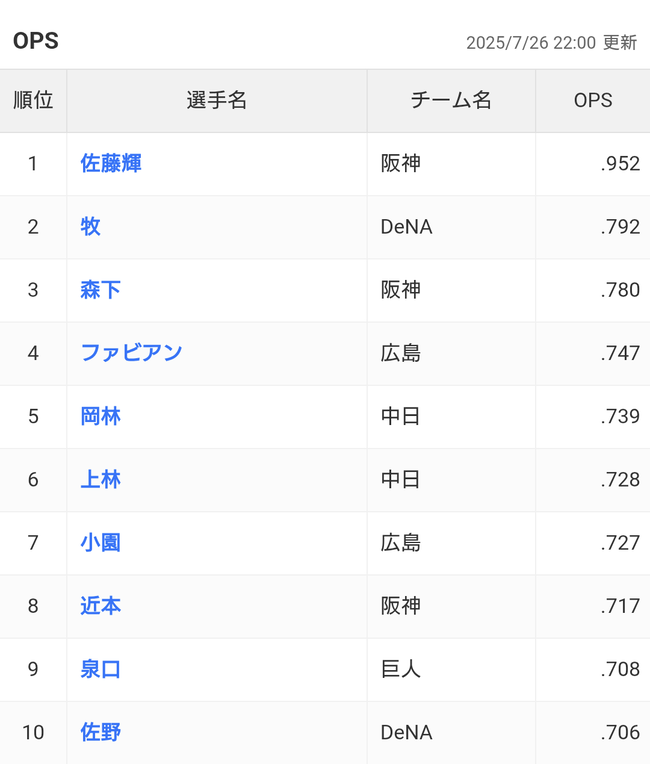The height and width of the screenshot is (764, 650).
Task: Open player link 上林
Action: (x=100, y=479)
